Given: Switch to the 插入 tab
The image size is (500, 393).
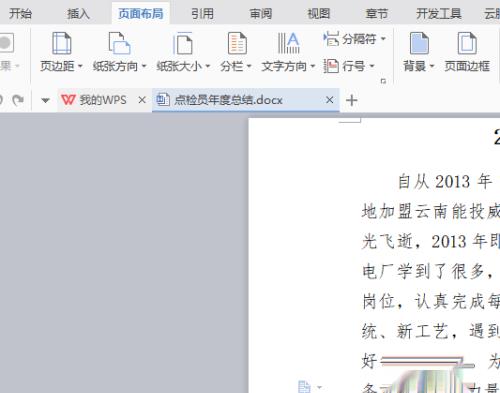Looking at the screenshot, I should pos(78,14).
